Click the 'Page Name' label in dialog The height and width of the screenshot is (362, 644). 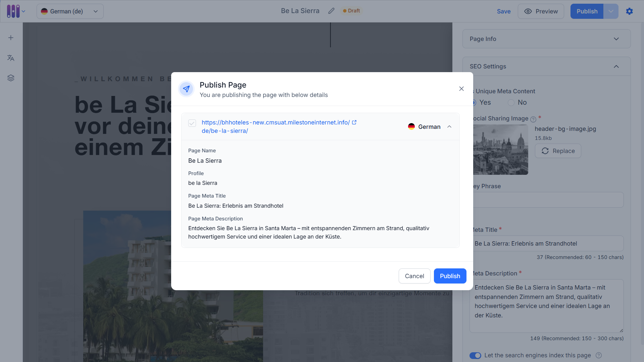coord(202,151)
